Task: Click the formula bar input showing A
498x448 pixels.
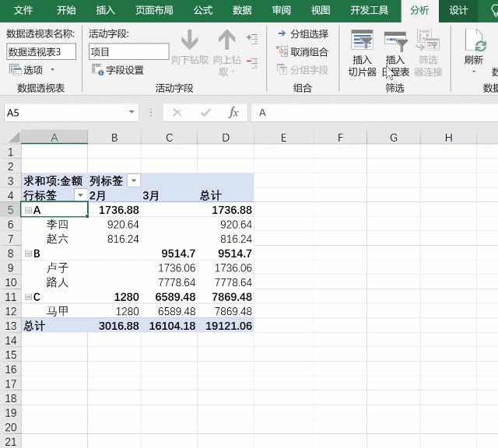Action: tap(375, 113)
